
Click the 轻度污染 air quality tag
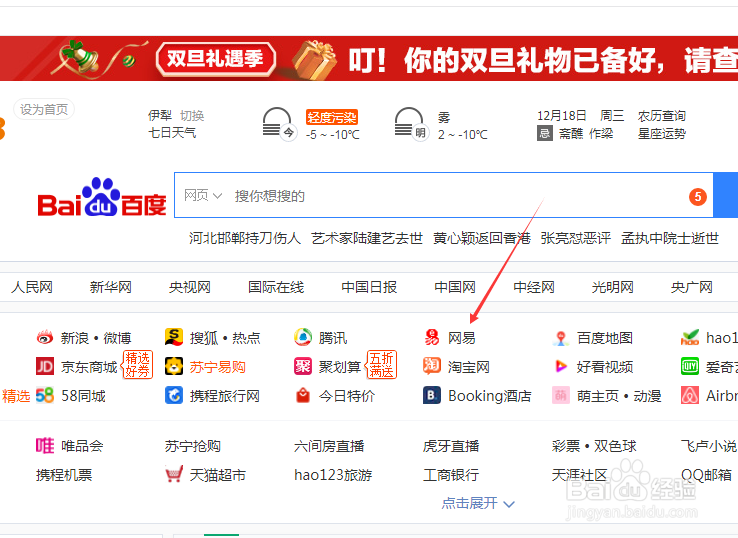click(x=332, y=117)
